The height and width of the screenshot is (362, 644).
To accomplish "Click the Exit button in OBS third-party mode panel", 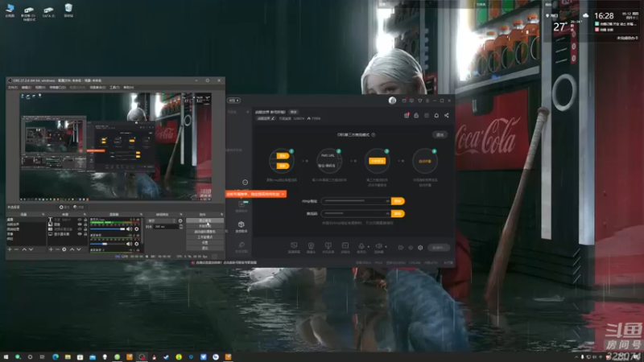I will (x=440, y=134).
